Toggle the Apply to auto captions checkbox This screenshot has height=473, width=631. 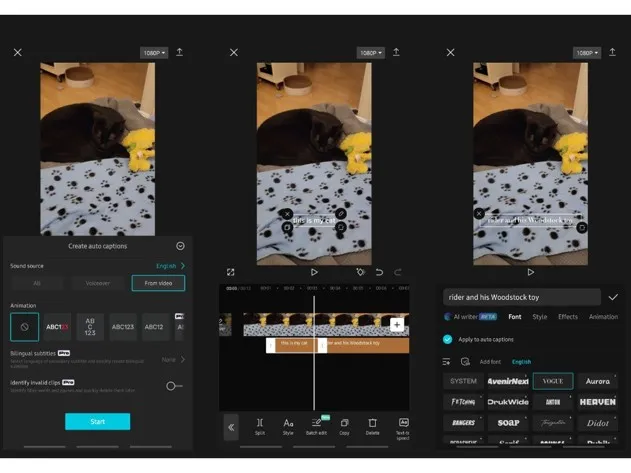click(x=447, y=339)
